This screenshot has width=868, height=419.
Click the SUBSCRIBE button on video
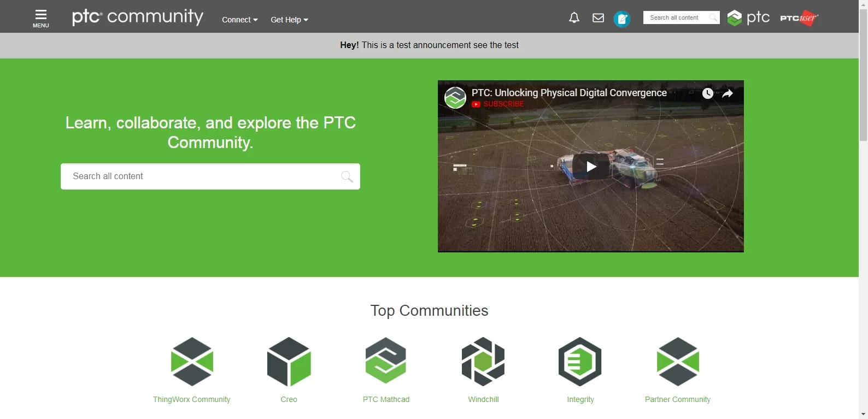(498, 104)
